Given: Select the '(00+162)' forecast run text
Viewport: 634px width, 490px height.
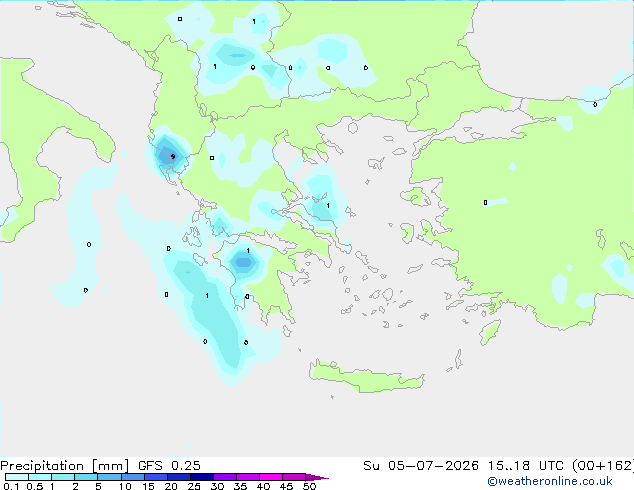Looking at the screenshot, I should pos(603,466).
